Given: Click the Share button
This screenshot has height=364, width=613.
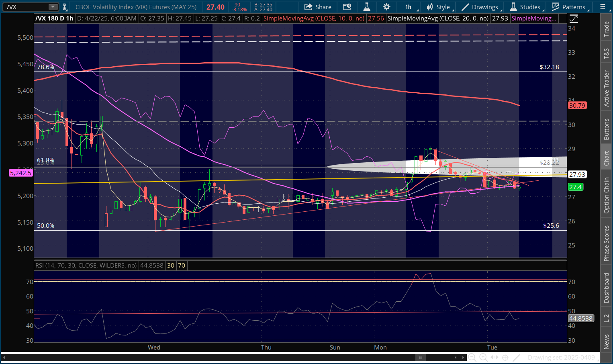Looking at the screenshot, I should (318, 7).
